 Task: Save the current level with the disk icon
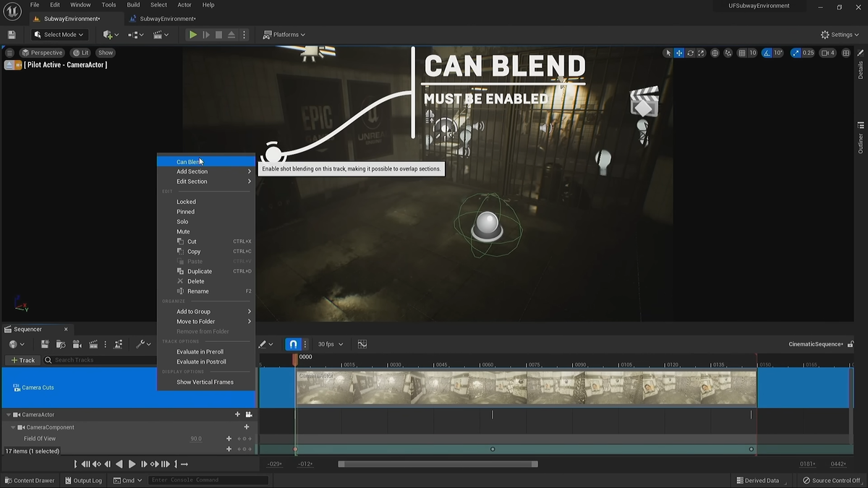(x=12, y=35)
